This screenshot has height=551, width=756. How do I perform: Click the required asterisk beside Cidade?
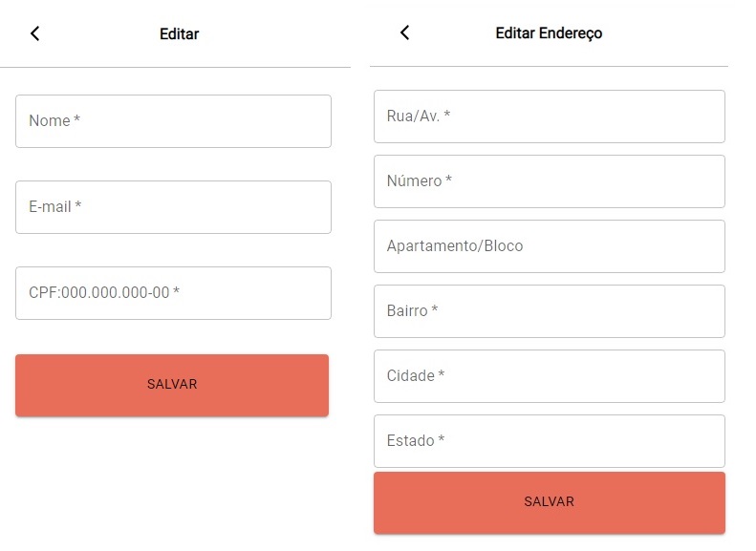pos(442,375)
